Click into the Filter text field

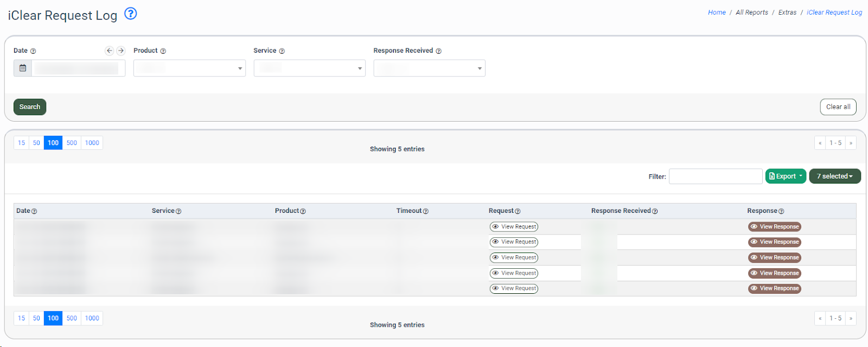(x=715, y=176)
